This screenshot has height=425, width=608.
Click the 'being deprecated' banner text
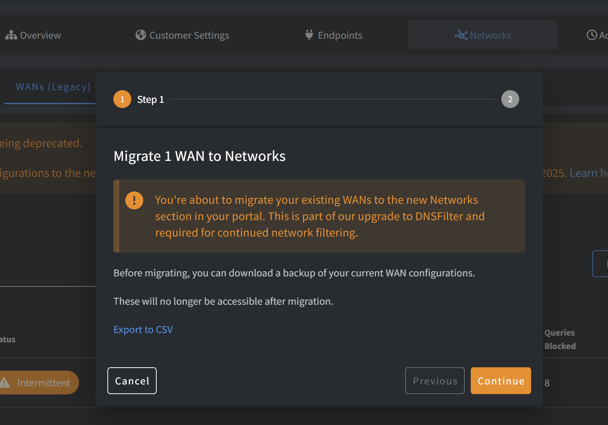(x=41, y=143)
